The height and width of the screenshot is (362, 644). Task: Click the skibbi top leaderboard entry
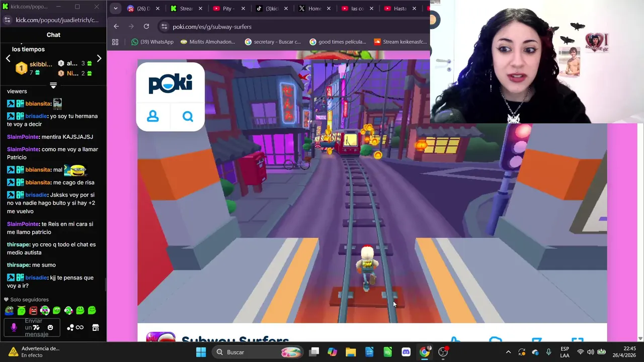point(34,68)
